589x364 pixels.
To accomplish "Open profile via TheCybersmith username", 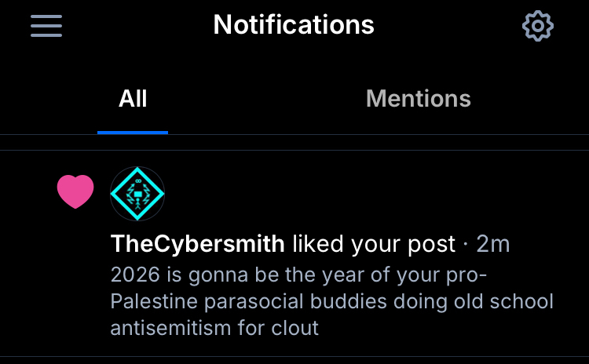I will tap(198, 244).
